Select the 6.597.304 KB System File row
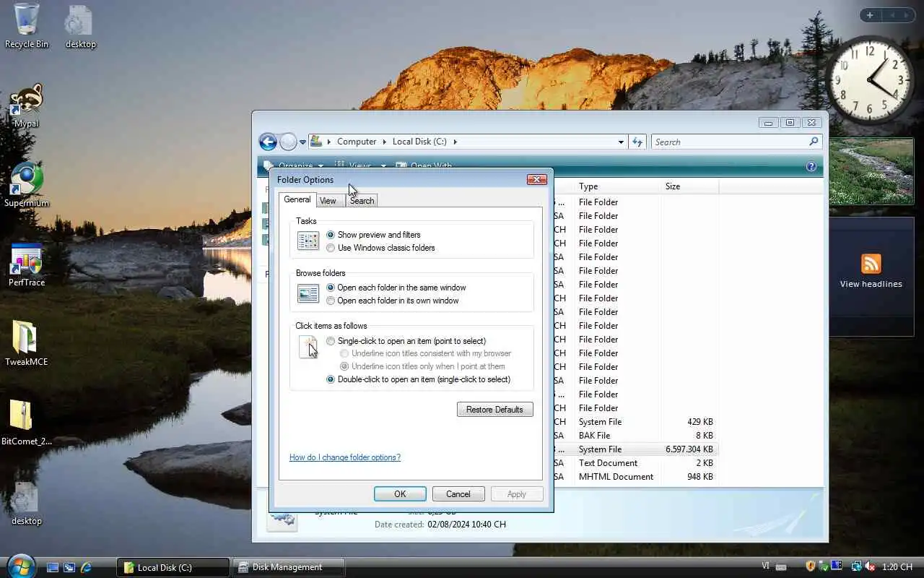The height and width of the screenshot is (578, 924). click(x=635, y=449)
